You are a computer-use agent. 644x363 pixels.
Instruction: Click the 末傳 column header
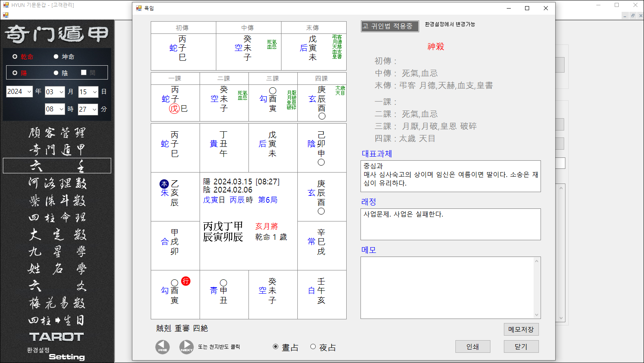point(314,28)
